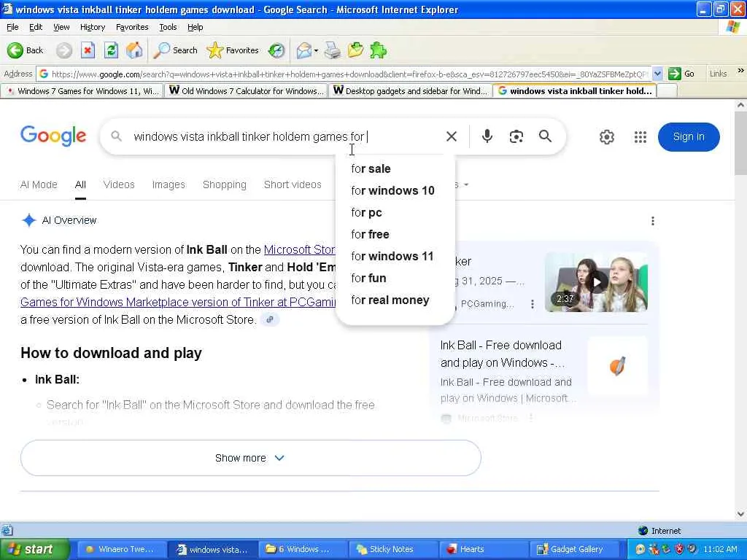Click the Sign in button
The width and height of the screenshot is (747, 560).
[689, 136]
